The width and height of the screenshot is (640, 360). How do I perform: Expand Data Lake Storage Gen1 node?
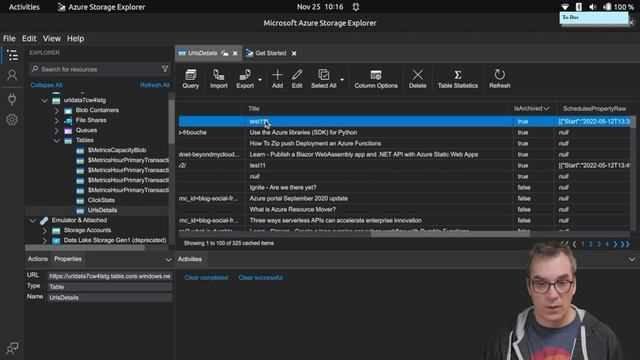pyautogui.click(x=44, y=240)
